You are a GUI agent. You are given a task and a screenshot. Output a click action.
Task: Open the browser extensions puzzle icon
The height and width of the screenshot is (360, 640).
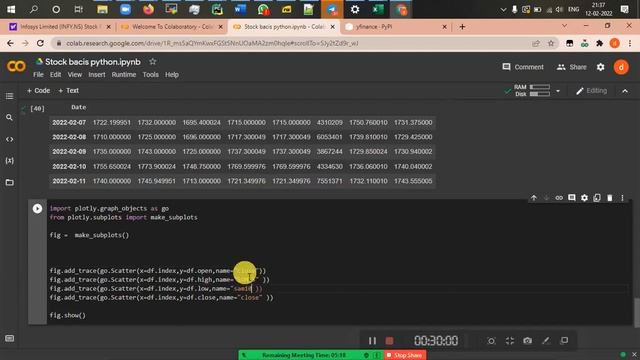600,43
